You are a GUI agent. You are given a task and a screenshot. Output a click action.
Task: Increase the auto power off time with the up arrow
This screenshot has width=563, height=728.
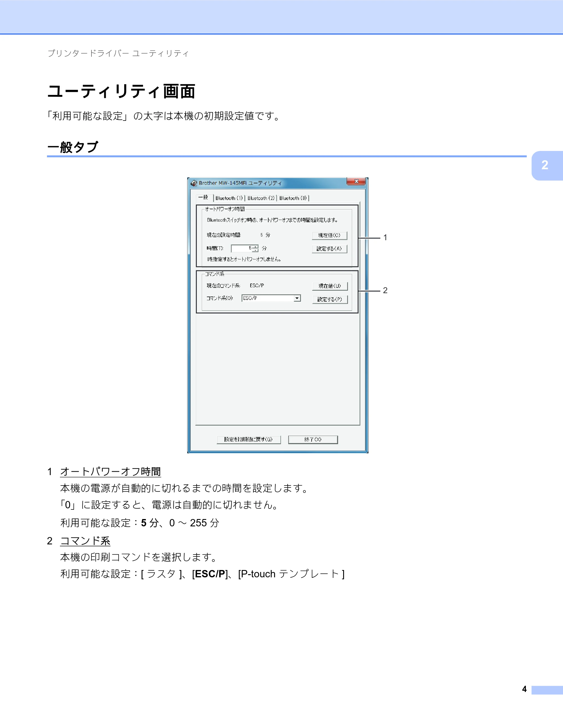click(256, 247)
